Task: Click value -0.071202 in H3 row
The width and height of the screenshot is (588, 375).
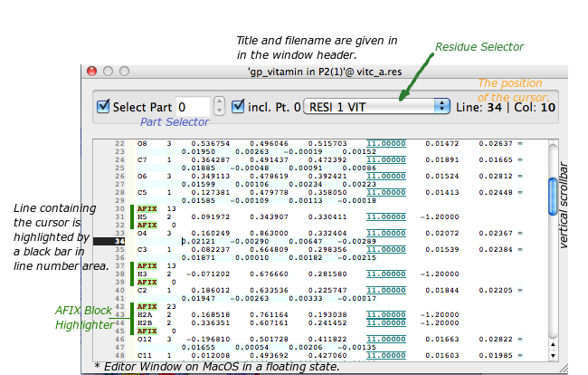Action: 208,274
